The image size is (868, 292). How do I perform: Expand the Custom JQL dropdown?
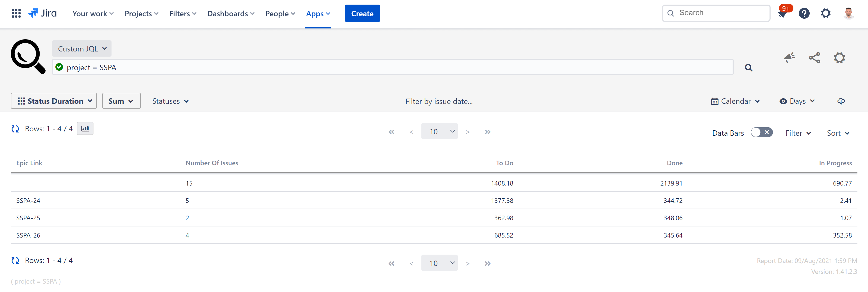82,49
